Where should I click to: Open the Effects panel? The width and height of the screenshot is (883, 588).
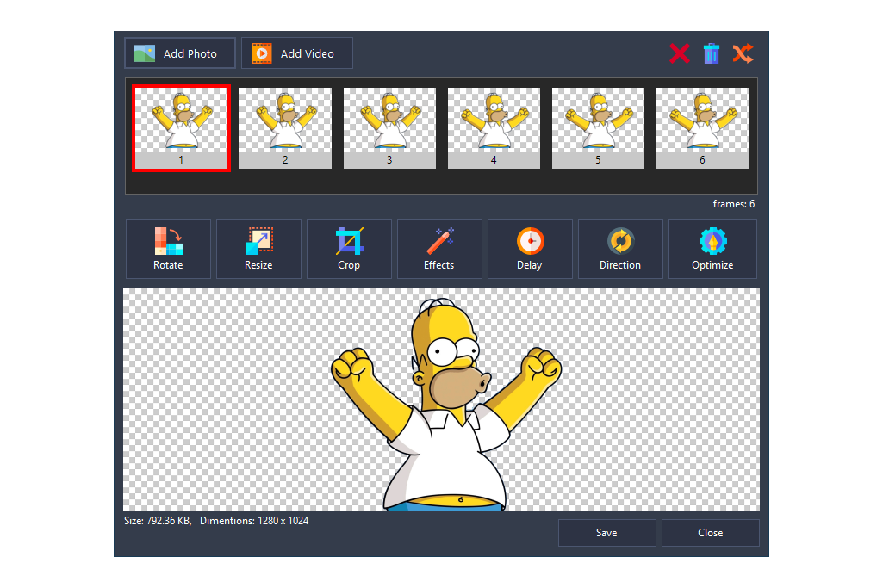click(x=439, y=249)
